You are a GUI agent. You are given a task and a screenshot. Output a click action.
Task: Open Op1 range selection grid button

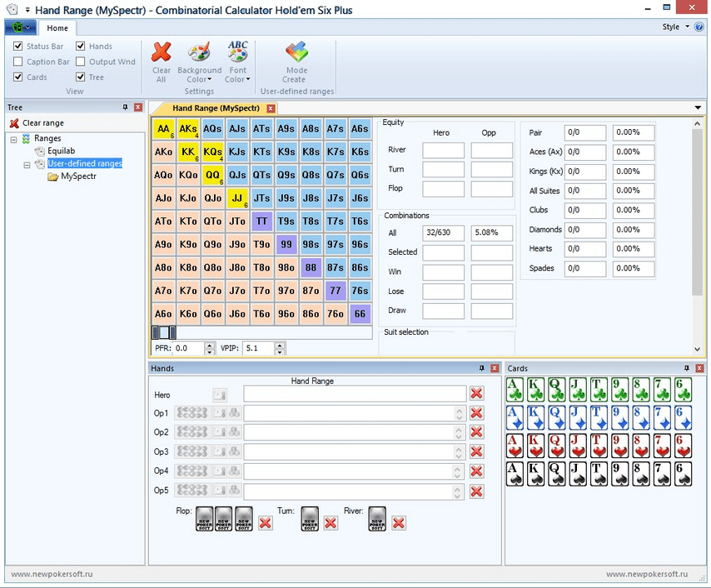tap(191, 413)
